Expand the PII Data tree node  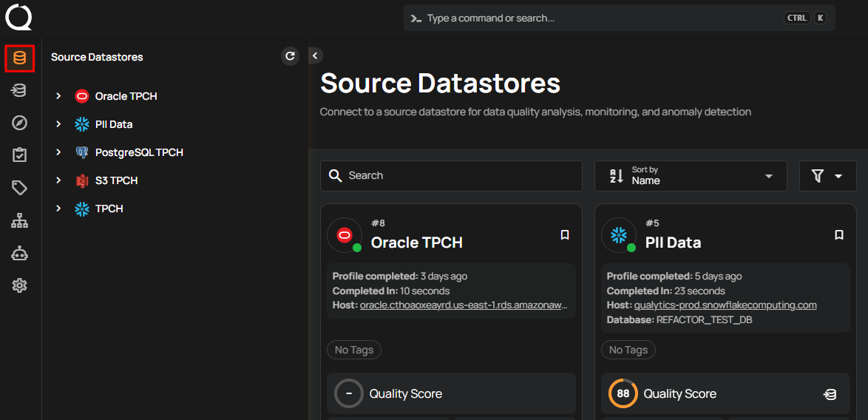pos(58,124)
